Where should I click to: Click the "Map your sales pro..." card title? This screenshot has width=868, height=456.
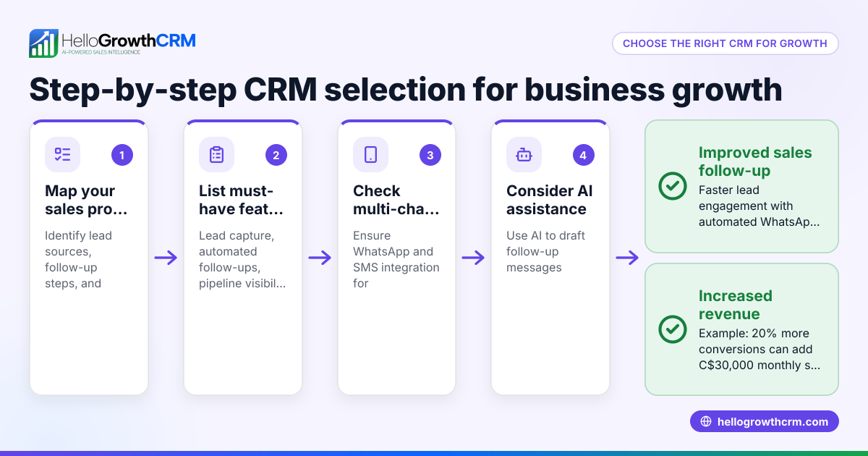85,200
